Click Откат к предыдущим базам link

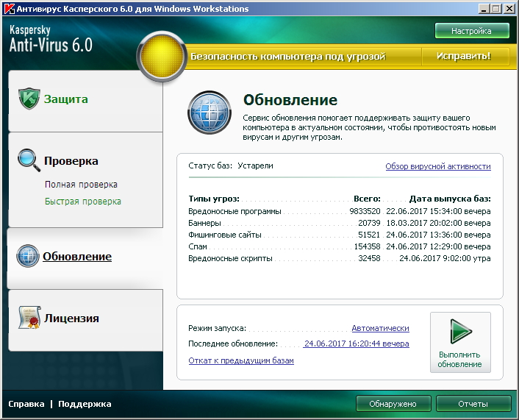tap(241, 361)
